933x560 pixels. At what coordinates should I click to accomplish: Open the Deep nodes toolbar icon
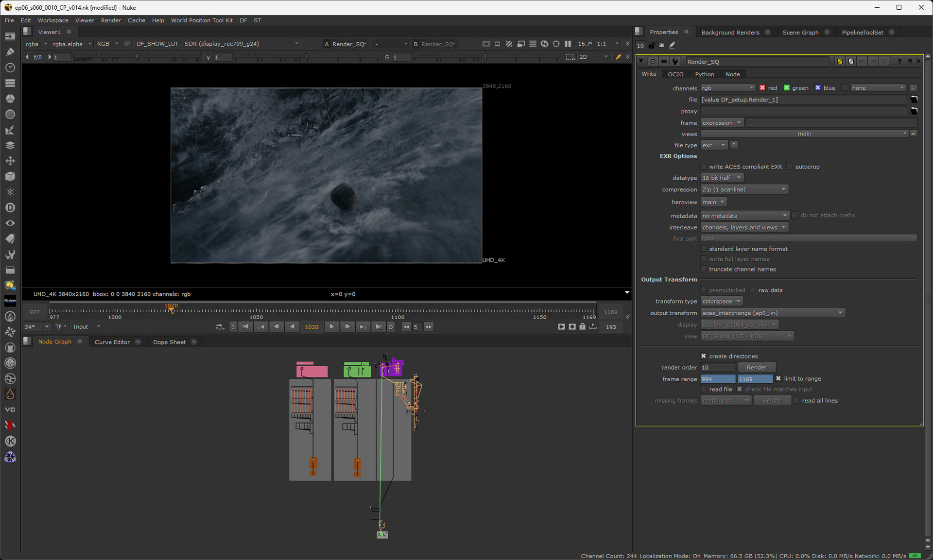(10, 207)
